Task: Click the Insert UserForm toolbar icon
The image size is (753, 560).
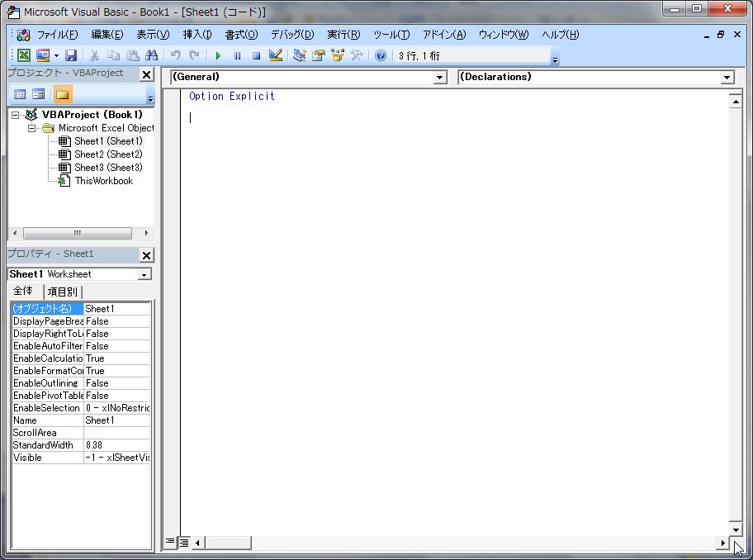Action: pos(43,55)
